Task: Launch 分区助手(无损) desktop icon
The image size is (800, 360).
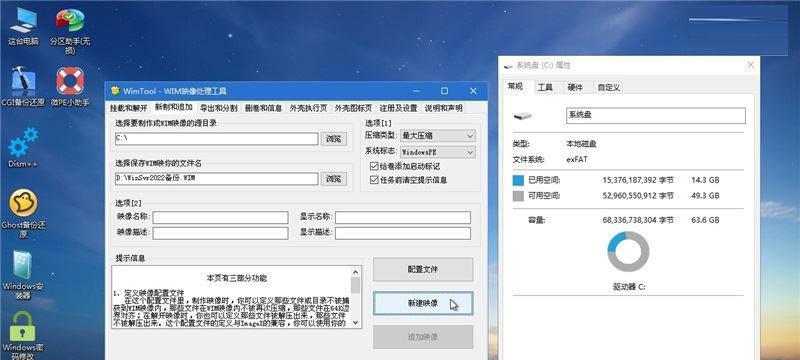Action: [x=70, y=31]
